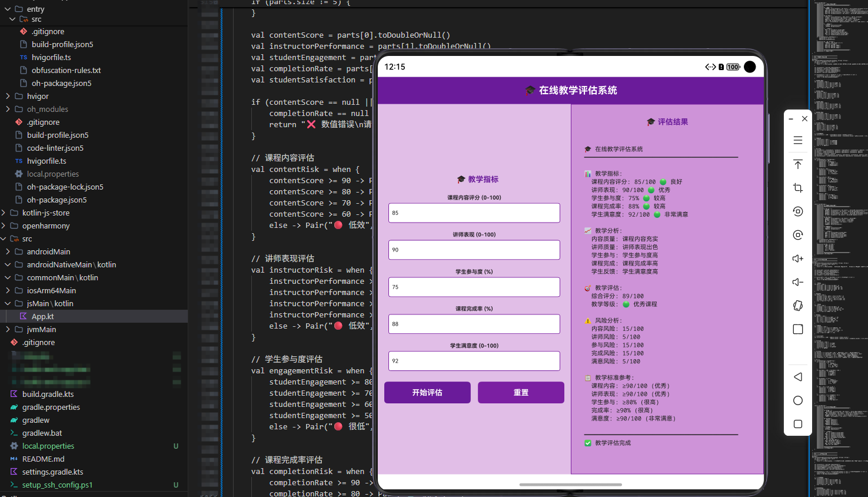Viewport: 868px width, 497px height.
Task: Click the code minimap on the right
Action: [839, 248]
